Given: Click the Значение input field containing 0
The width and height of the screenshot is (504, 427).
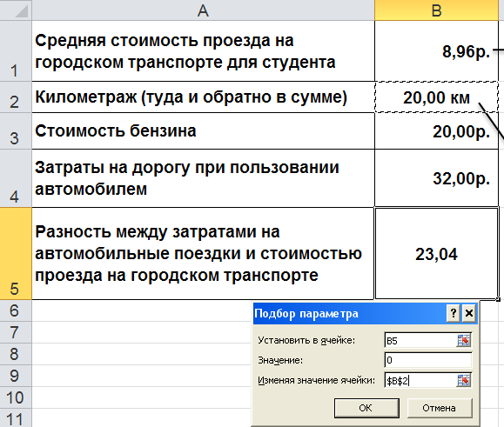Looking at the screenshot, I should [428, 360].
